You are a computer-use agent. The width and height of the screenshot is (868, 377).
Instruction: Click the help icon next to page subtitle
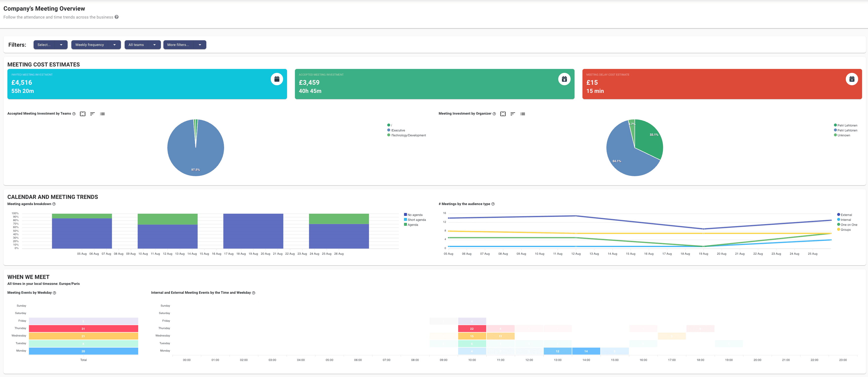(x=116, y=17)
